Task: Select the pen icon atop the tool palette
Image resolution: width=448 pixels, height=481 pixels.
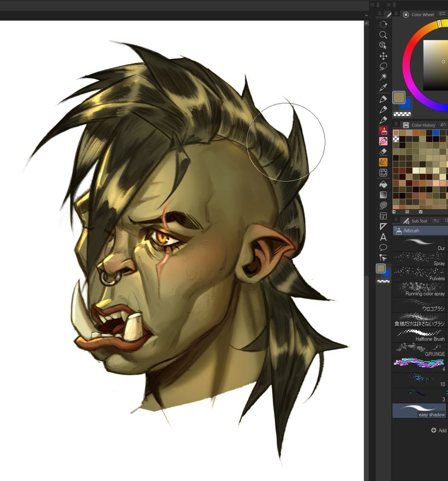Action: [388, 14]
